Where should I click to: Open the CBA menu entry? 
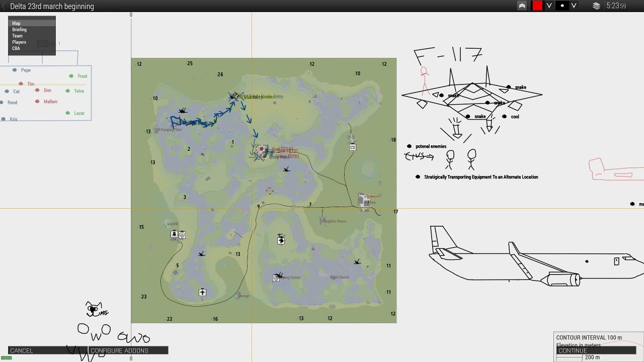[x=32, y=48]
